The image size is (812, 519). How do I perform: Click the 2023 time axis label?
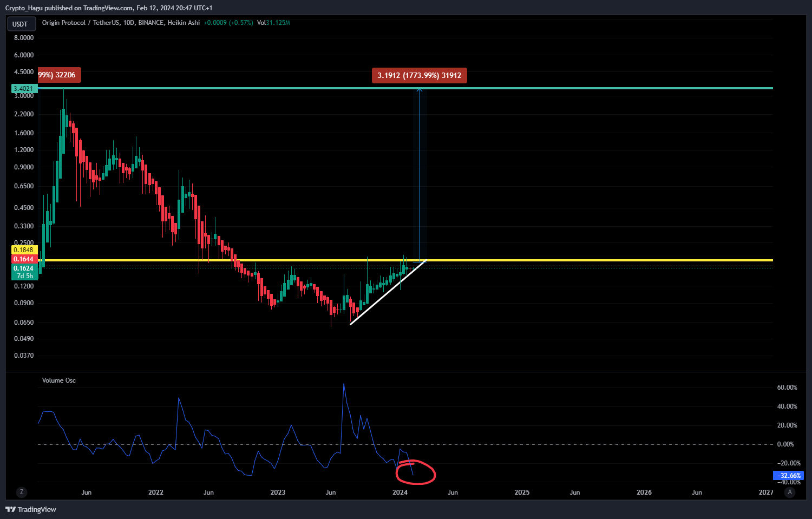[x=278, y=492]
